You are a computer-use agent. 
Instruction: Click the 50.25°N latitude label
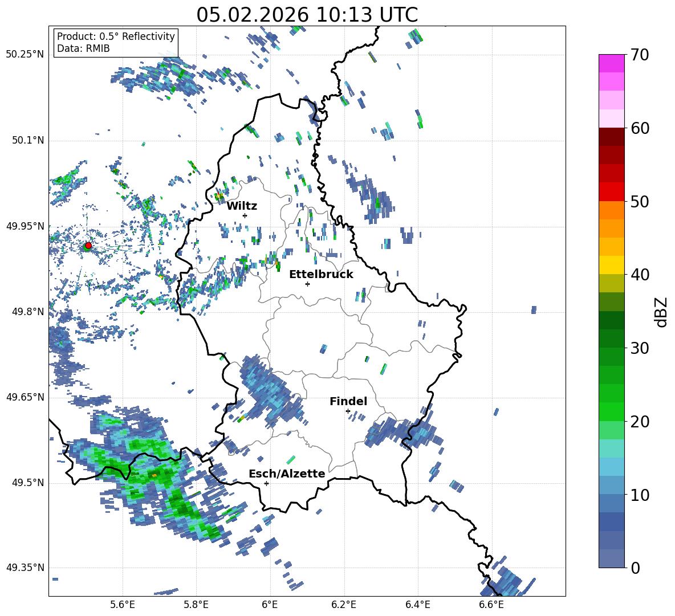pos(25,55)
